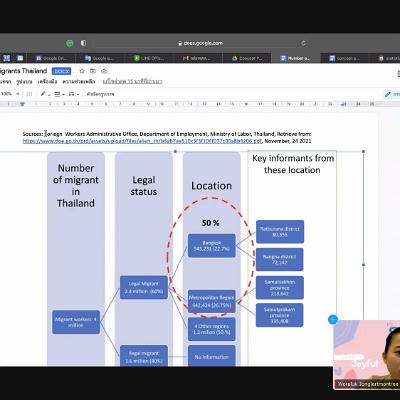The height and width of the screenshot is (400, 400).
Task: Expand the border weight dropdown
Action: coord(59,94)
